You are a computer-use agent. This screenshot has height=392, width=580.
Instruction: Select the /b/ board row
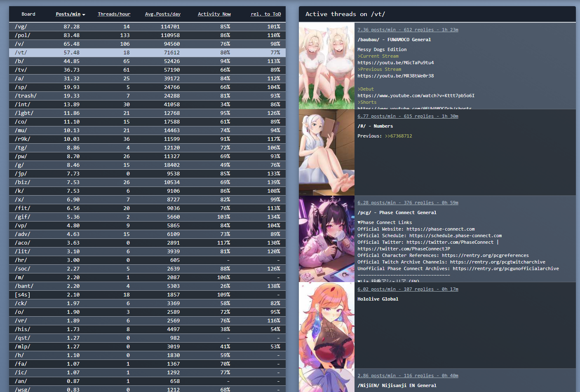147,61
